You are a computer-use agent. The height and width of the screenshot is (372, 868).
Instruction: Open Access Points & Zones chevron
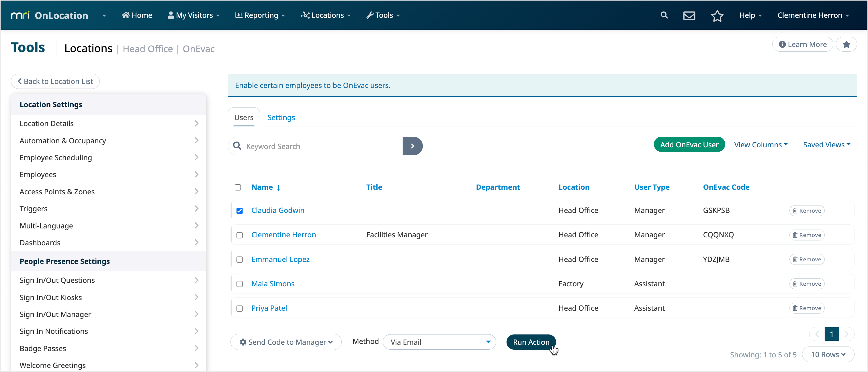coord(196,191)
